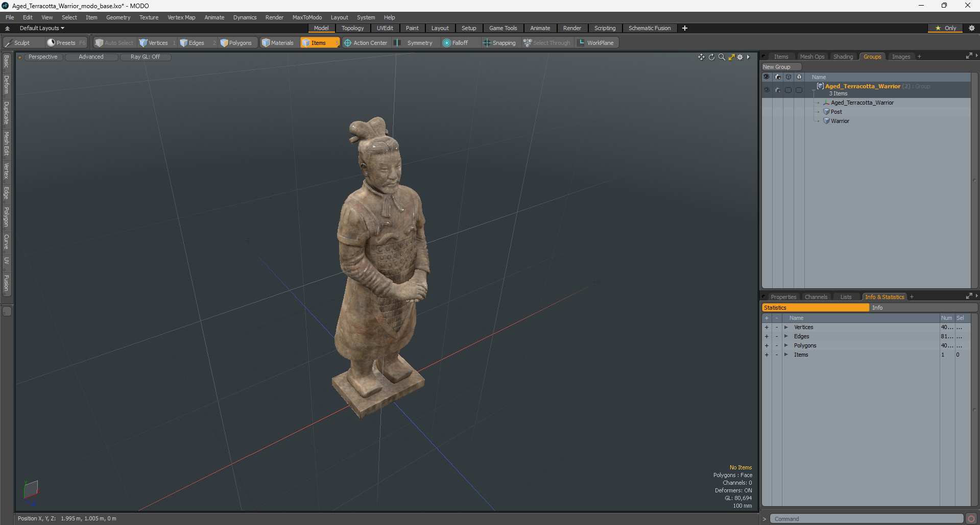This screenshot has width=980, height=525.
Task: Add a tab next to Images
Action: click(x=919, y=57)
